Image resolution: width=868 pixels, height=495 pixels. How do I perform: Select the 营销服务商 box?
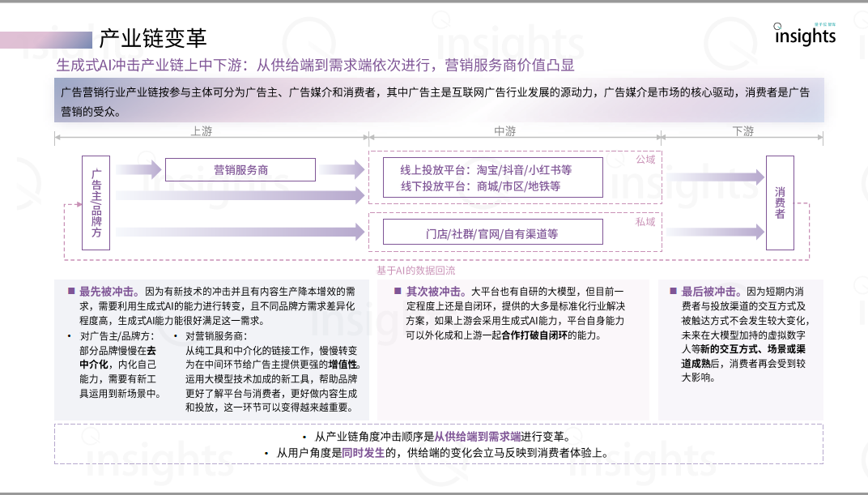240,170
